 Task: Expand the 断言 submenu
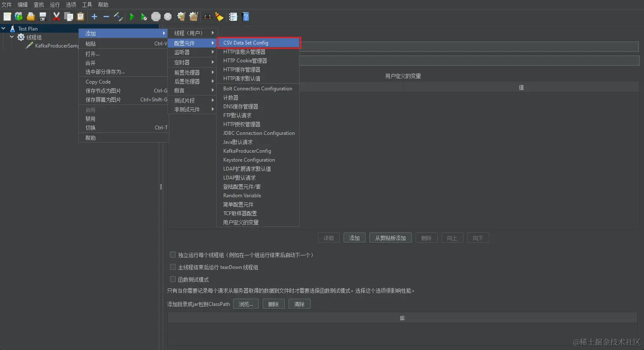pyautogui.click(x=193, y=90)
